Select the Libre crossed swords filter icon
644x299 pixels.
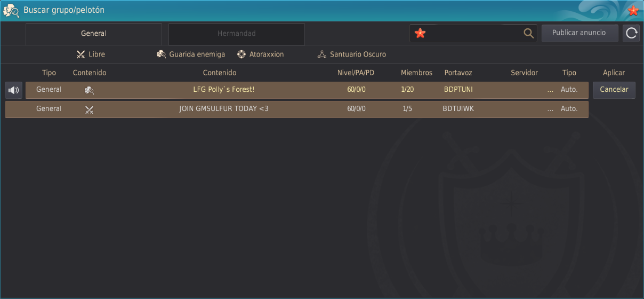(x=81, y=54)
